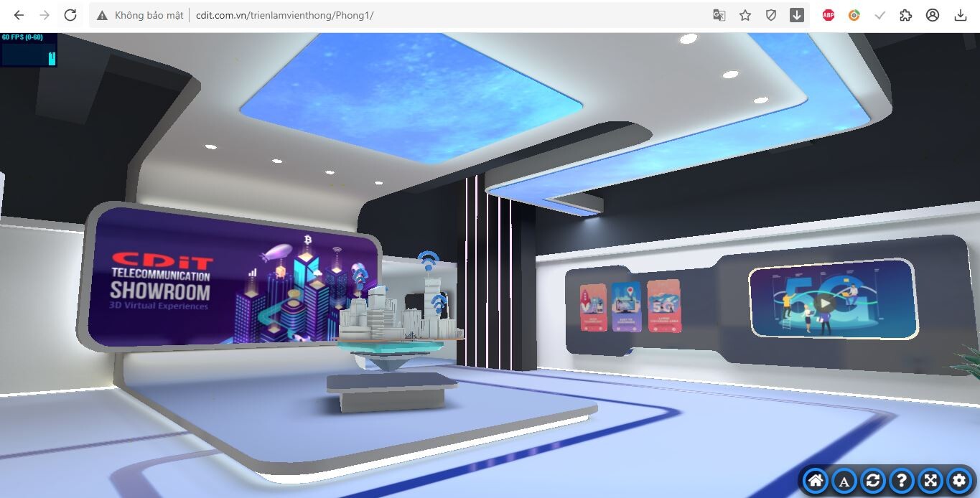Expand the browser extensions puzzle-piece menu
Viewport: 980px width, 498px height.
pos(905,14)
